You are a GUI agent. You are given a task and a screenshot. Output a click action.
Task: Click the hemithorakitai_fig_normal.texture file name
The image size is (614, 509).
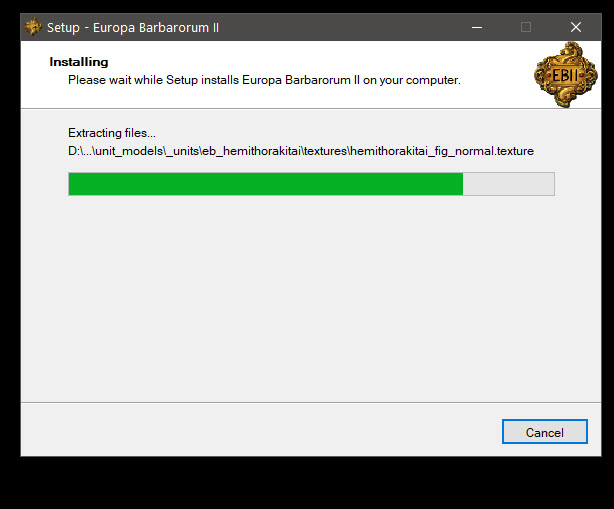point(442,151)
